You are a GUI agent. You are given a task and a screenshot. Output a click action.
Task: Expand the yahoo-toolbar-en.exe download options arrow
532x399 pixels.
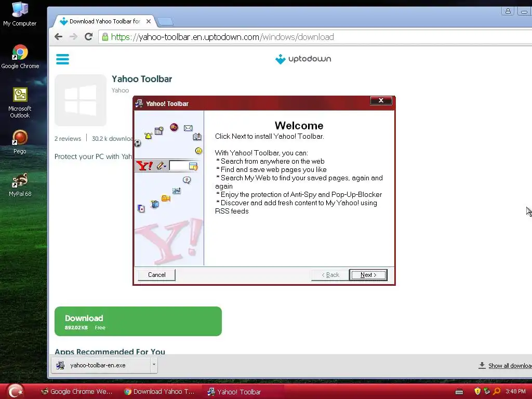pyautogui.click(x=154, y=365)
